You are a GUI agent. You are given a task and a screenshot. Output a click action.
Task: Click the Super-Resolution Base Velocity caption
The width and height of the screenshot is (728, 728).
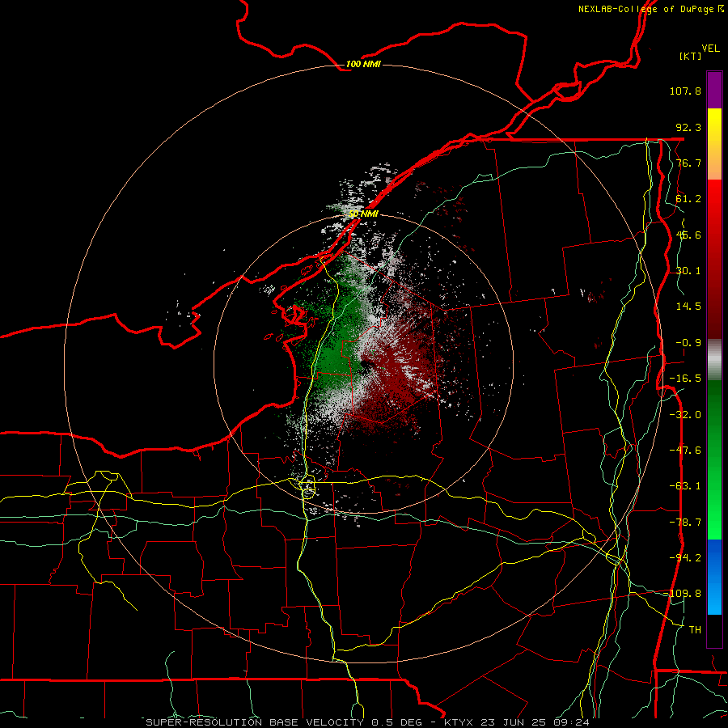click(368, 722)
